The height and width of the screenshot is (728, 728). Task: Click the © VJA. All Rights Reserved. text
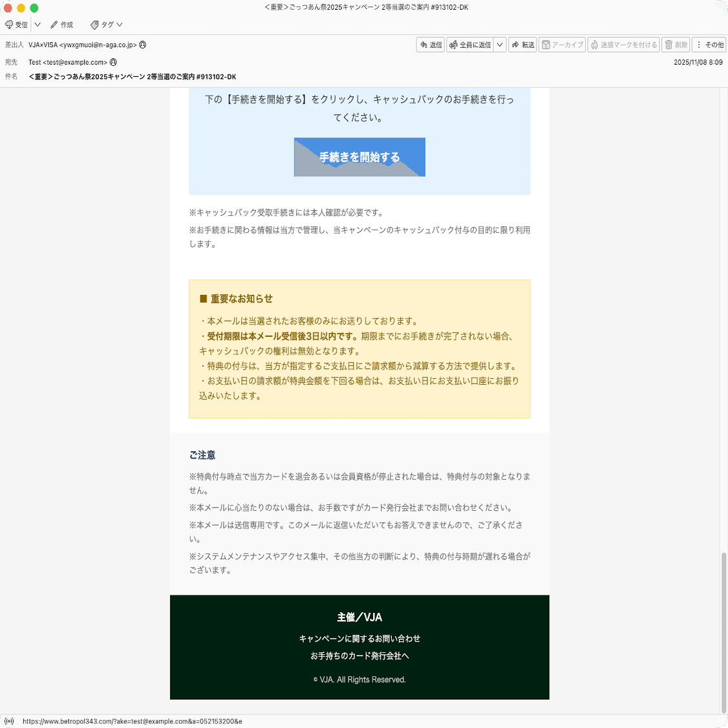click(x=359, y=680)
